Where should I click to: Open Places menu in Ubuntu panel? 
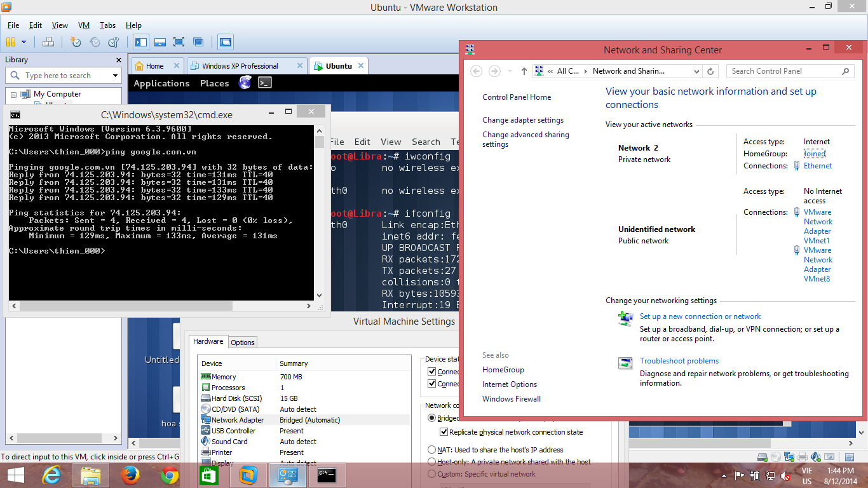tap(214, 83)
